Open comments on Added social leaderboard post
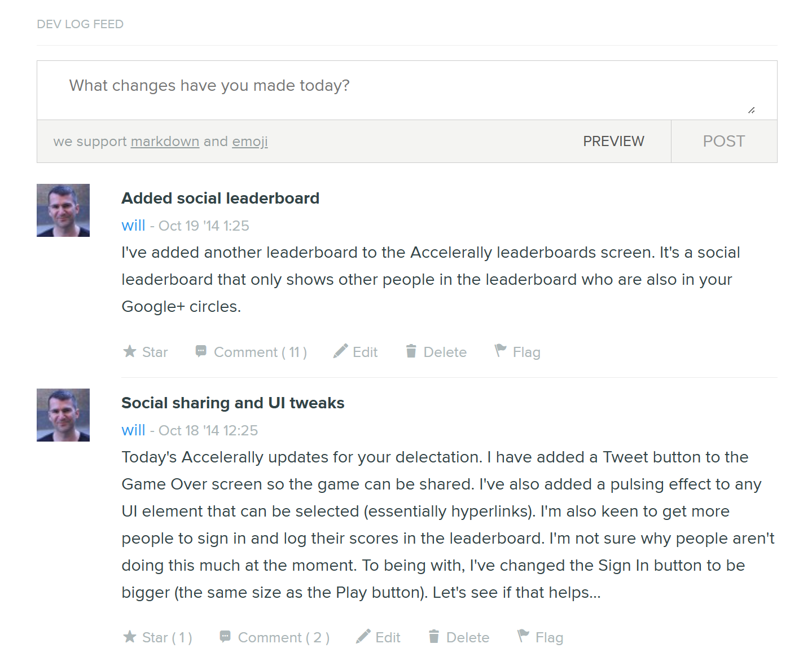The width and height of the screenshot is (812, 657). [251, 352]
